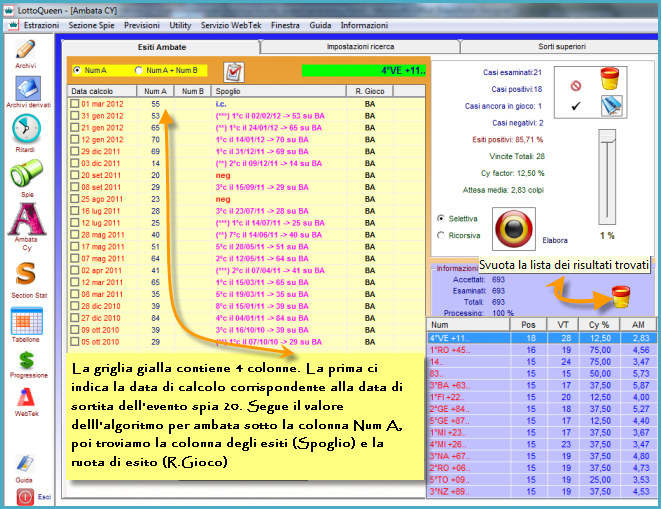Open the Spie flashlight icon
The height and width of the screenshot is (509, 661).
tap(26, 173)
